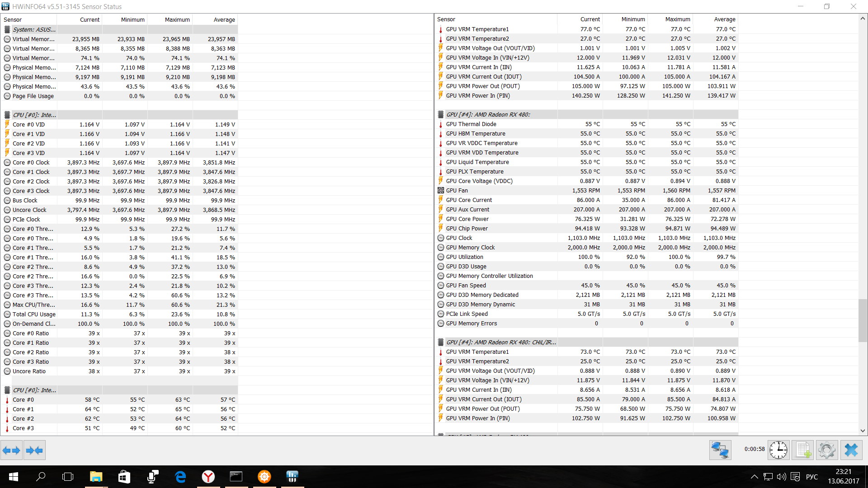The width and height of the screenshot is (868, 488).
Task: Select the System: ASUS group header row
Action: click(x=34, y=29)
